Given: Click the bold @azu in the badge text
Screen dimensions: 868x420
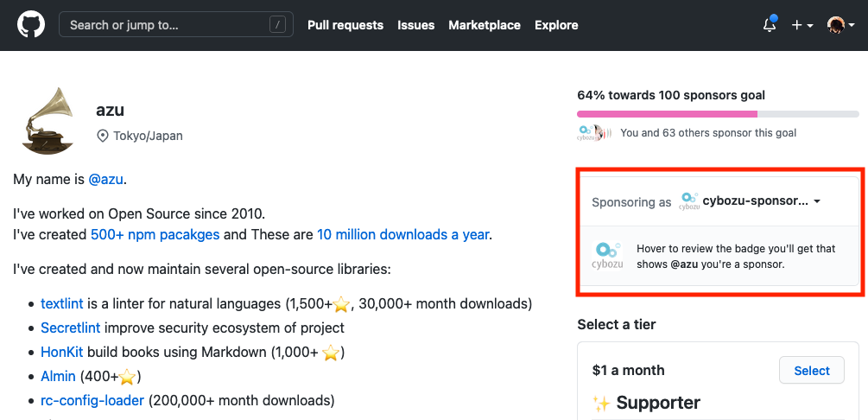Looking at the screenshot, I should [x=684, y=264].
